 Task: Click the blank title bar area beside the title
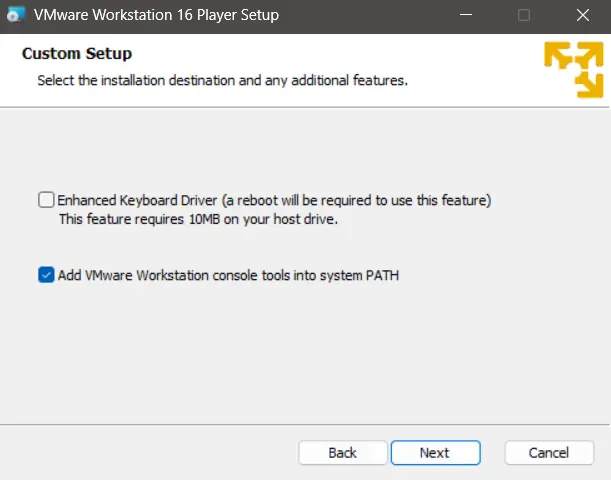coord(360,16)
